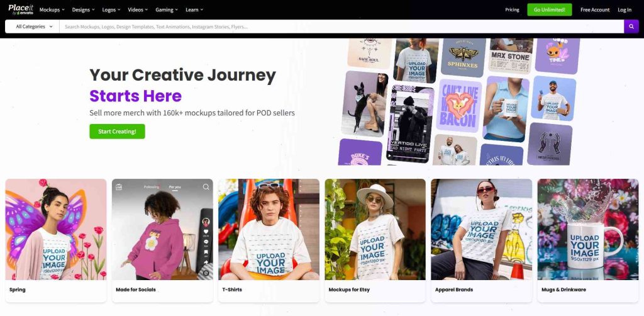Image resolution: width=644 pixels, height=316 pixels.
Task: Click the play icon on Vertigo Live tile
Action: [x=389, y=156]
